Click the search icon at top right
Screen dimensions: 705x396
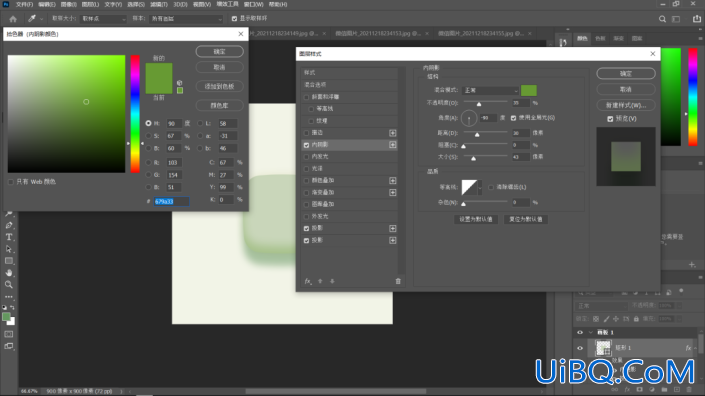coord(662,19)
